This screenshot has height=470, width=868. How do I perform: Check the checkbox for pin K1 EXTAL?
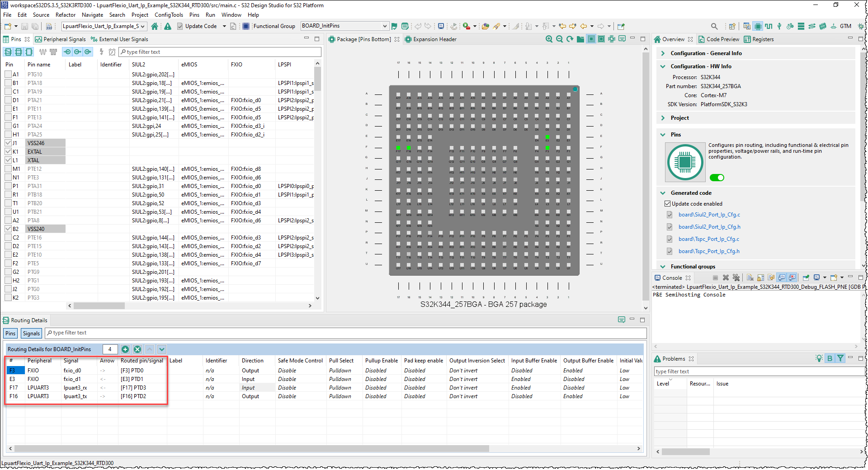[x=9, y=151]
